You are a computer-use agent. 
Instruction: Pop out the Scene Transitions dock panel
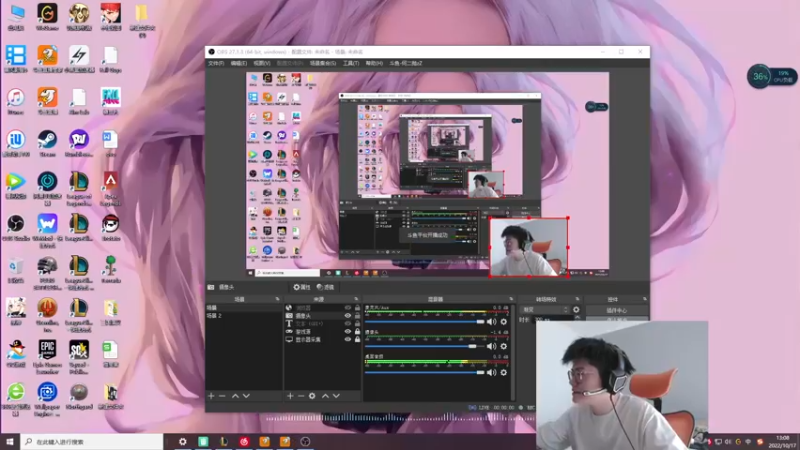click(578, 299)
